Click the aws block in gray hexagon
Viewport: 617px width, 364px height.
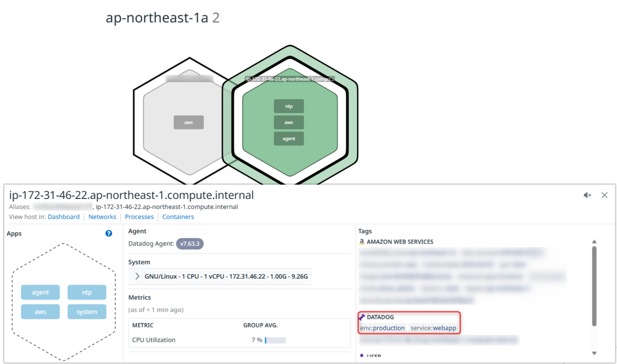(x=189, y=122)
